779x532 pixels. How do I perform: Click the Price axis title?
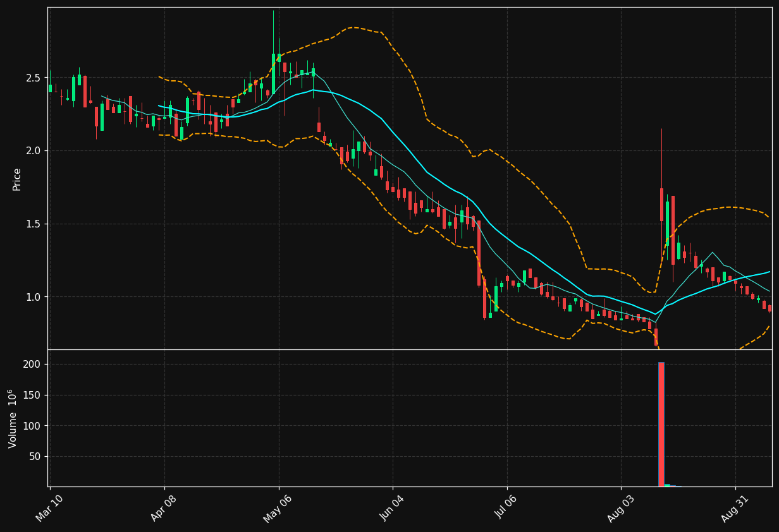(x=17, y=179)
